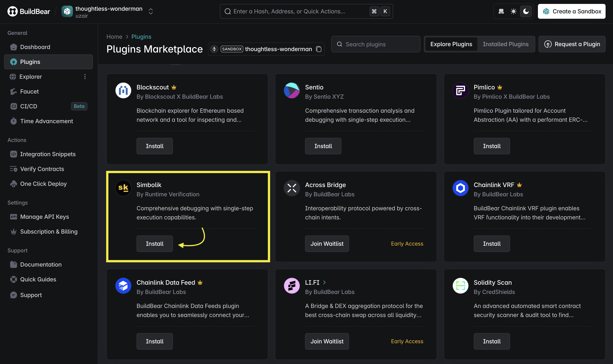Click the Across Bridge logo icon
This screenshot has height=364, width=613.
pos(292,188)
